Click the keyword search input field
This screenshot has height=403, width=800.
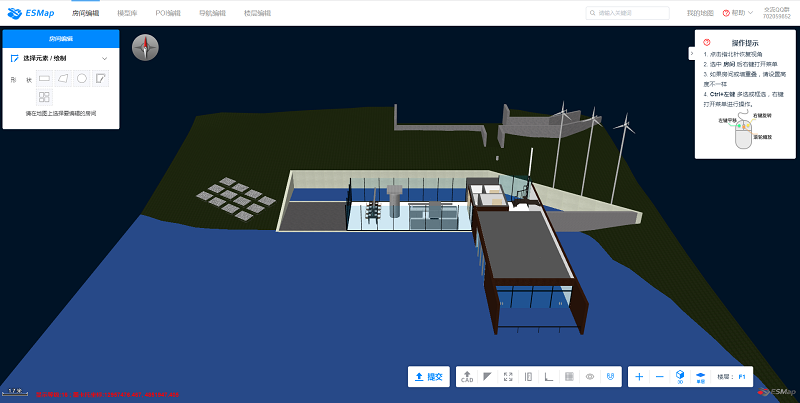click(x=628, y=13)
